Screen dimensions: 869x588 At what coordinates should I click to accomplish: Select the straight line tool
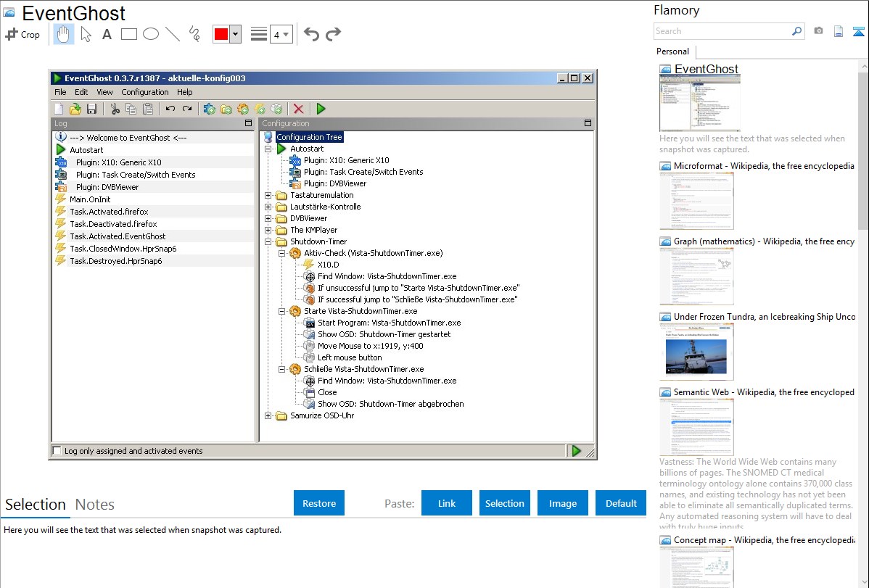coord(173,34)
